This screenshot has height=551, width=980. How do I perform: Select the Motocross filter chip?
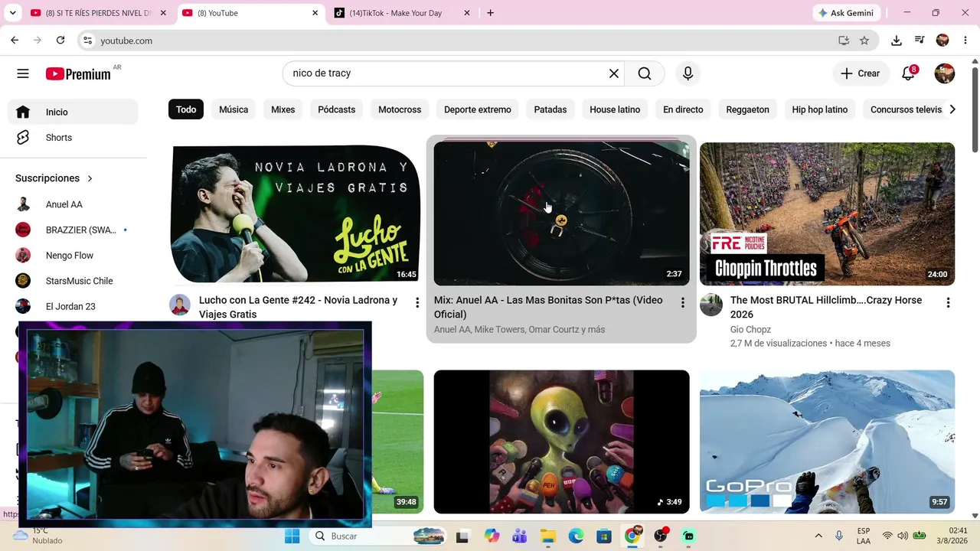(400, 109)
